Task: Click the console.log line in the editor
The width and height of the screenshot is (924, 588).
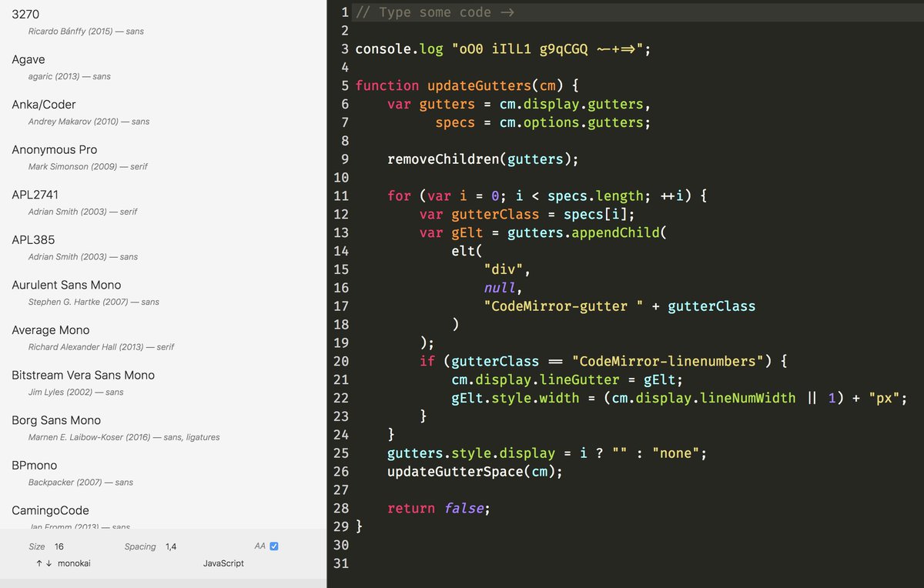Action: click(503, 49)
